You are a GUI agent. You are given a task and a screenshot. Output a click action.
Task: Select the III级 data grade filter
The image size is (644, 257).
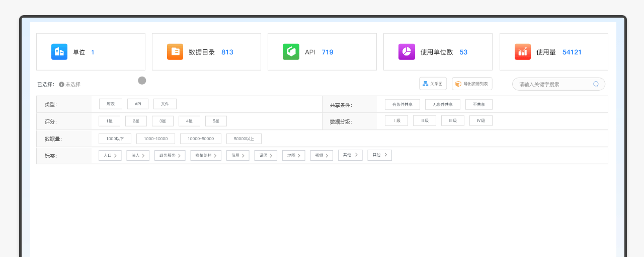click(453, 120)
